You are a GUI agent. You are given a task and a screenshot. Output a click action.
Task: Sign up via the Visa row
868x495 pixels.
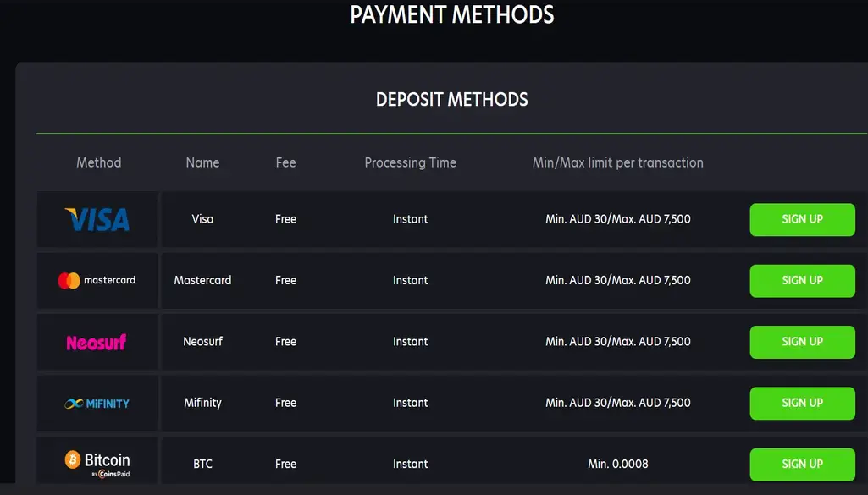pyautogui.click(x=802, y=219)
